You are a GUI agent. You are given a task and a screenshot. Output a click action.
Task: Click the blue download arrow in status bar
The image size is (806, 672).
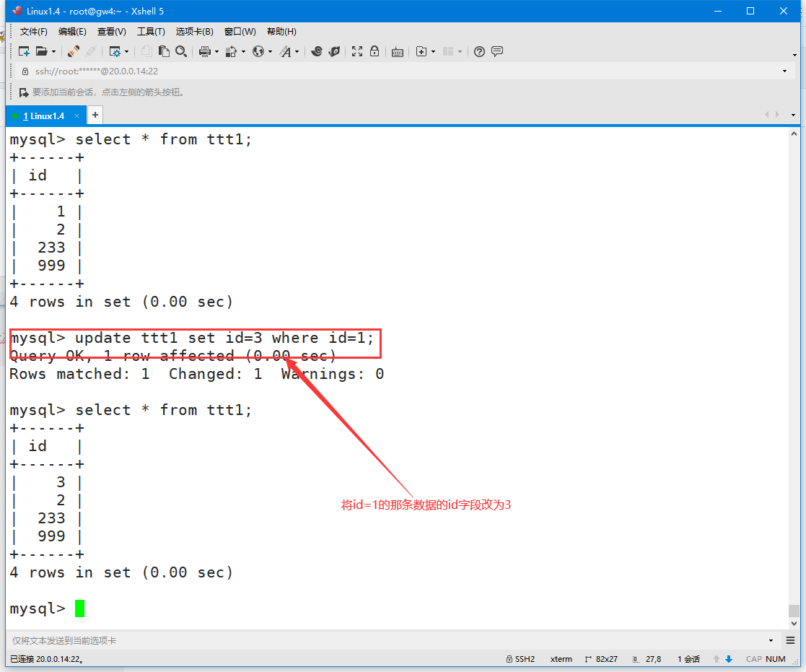click(x=728, y=659)
